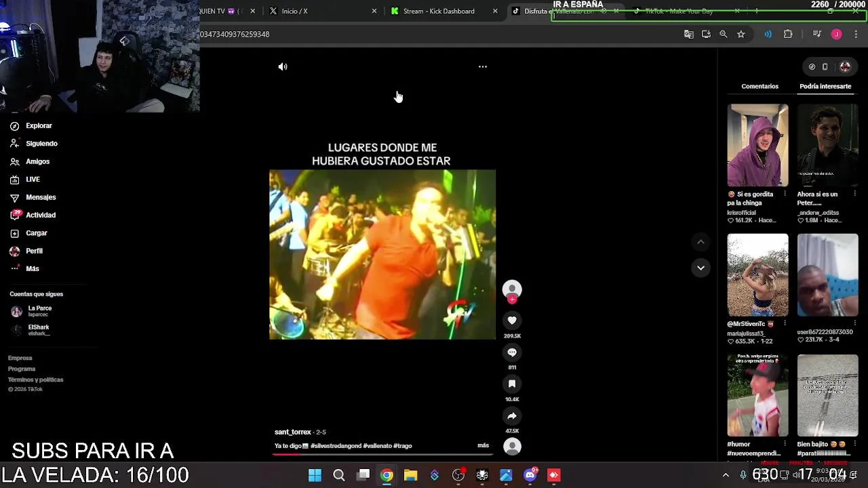Open Discord from the taskbar

530,475
